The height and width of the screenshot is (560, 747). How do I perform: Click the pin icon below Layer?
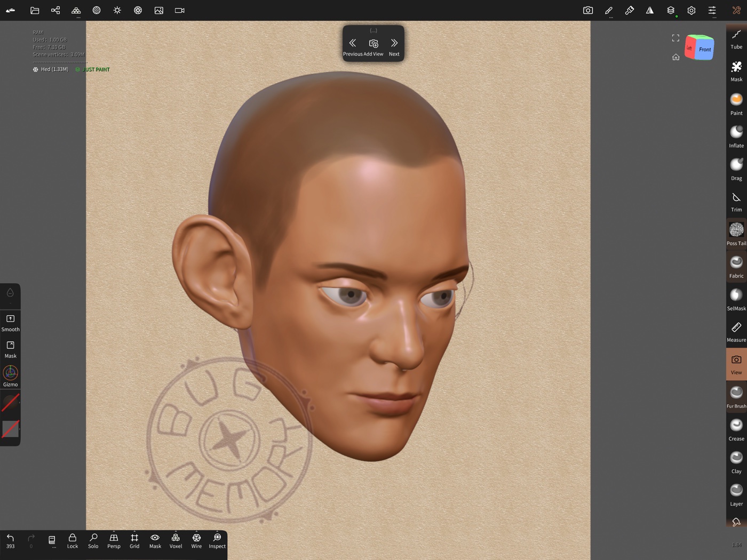pyautogui.click(x=736, y=522)
